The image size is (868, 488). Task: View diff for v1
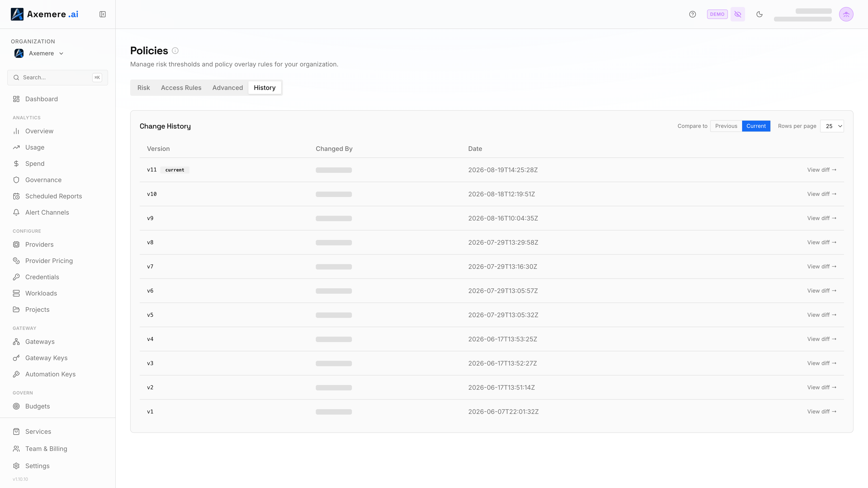pos(821,412)
